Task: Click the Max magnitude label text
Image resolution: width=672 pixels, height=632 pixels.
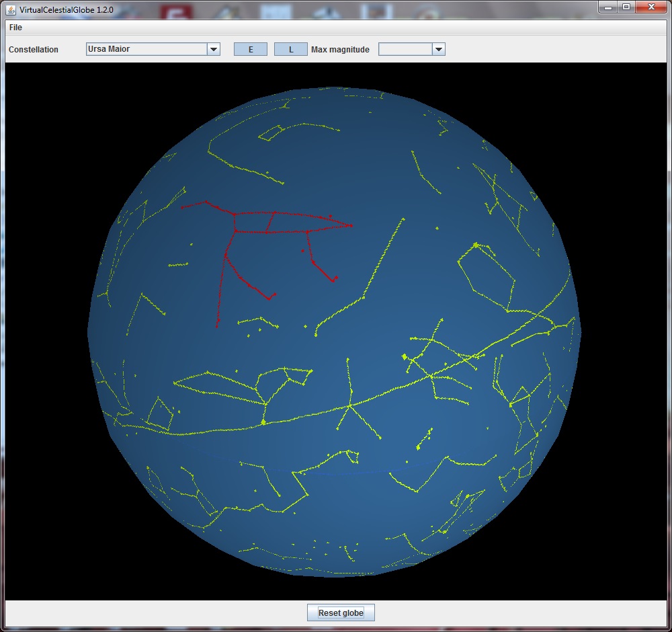Action: tap(340, 50)
